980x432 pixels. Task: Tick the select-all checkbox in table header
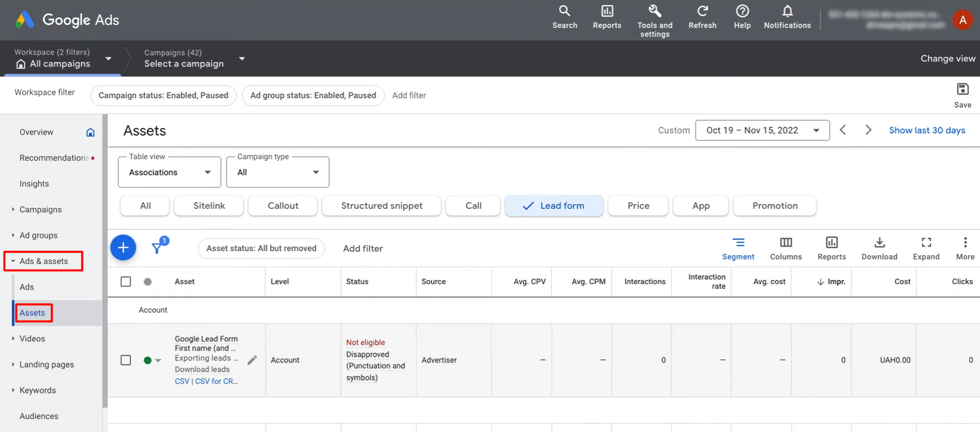click(x=126, y=281)
